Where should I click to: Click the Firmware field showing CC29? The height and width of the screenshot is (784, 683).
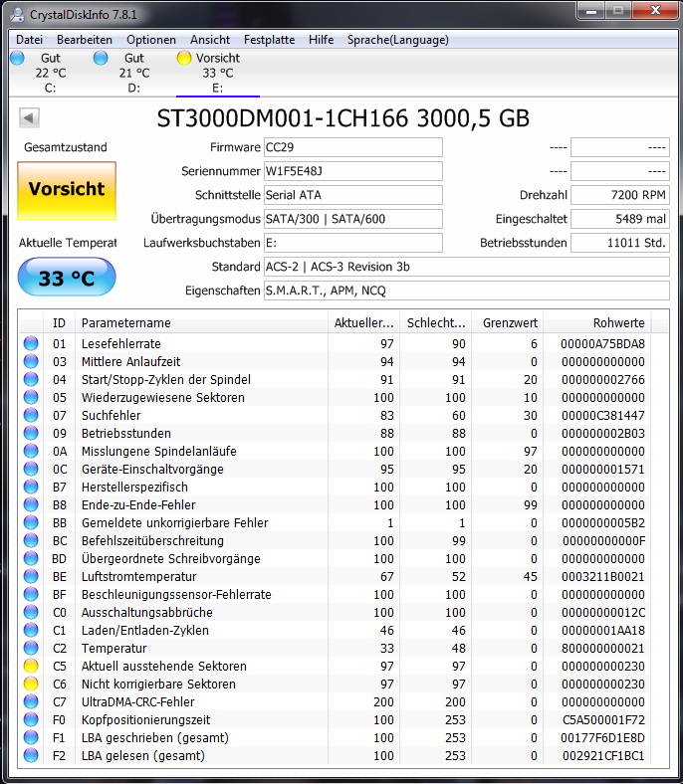click(353, 147)
